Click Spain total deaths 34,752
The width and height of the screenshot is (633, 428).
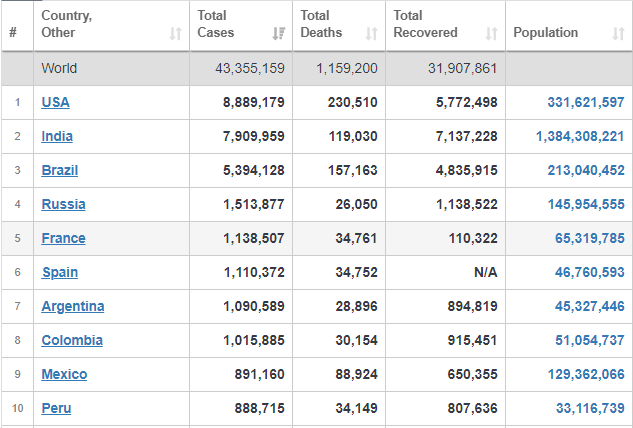356,272
